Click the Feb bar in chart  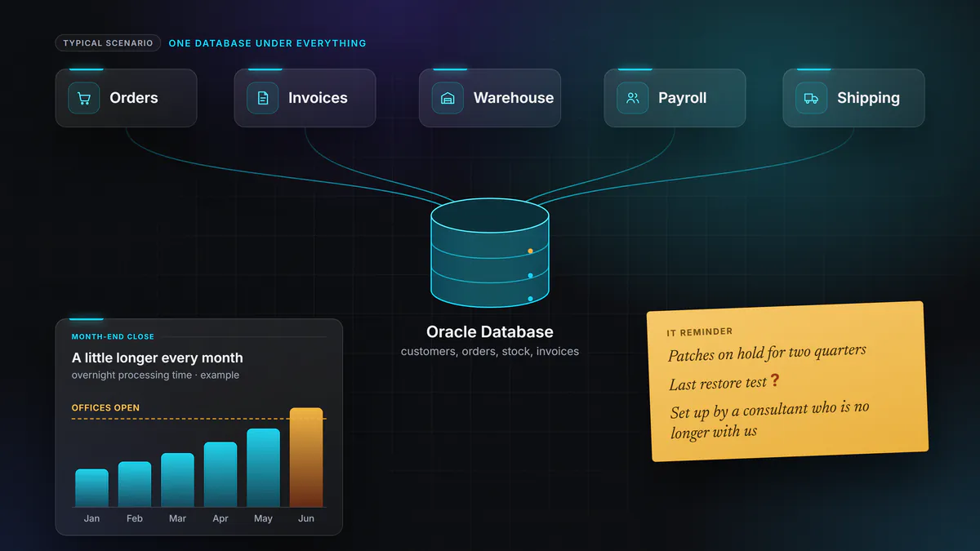click(x=135, y=484)
